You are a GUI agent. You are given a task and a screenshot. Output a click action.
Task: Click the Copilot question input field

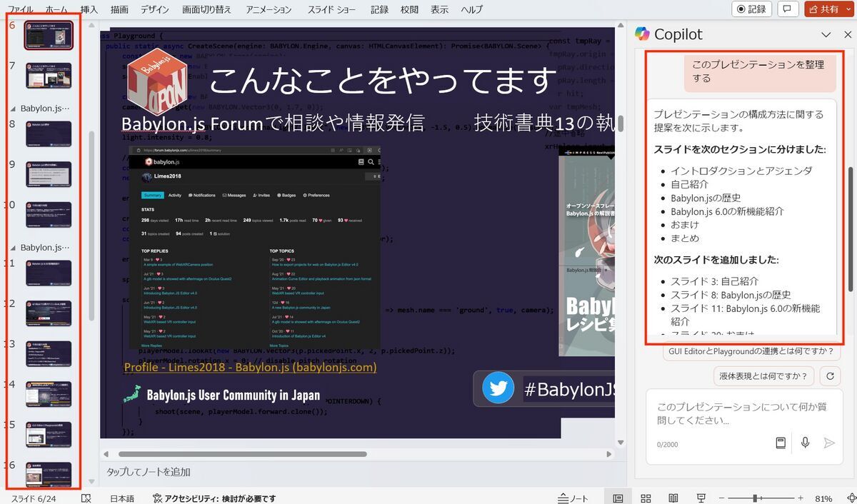click(743, 413)
